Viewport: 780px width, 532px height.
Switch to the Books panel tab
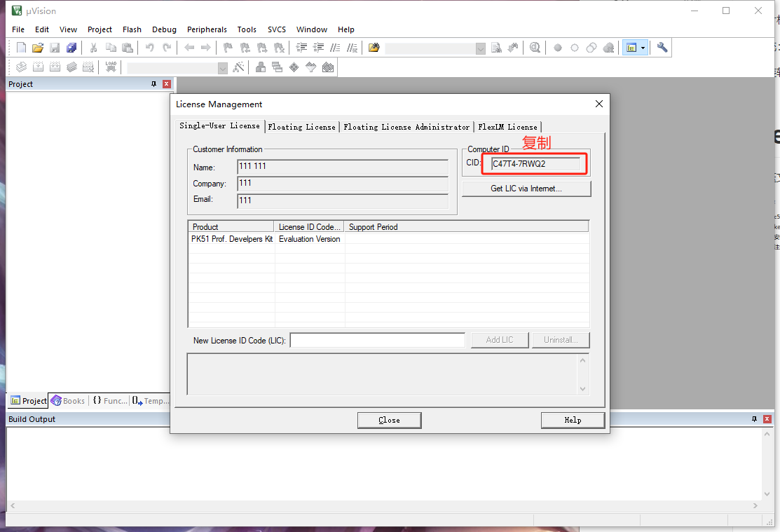[x=69, y=401]
